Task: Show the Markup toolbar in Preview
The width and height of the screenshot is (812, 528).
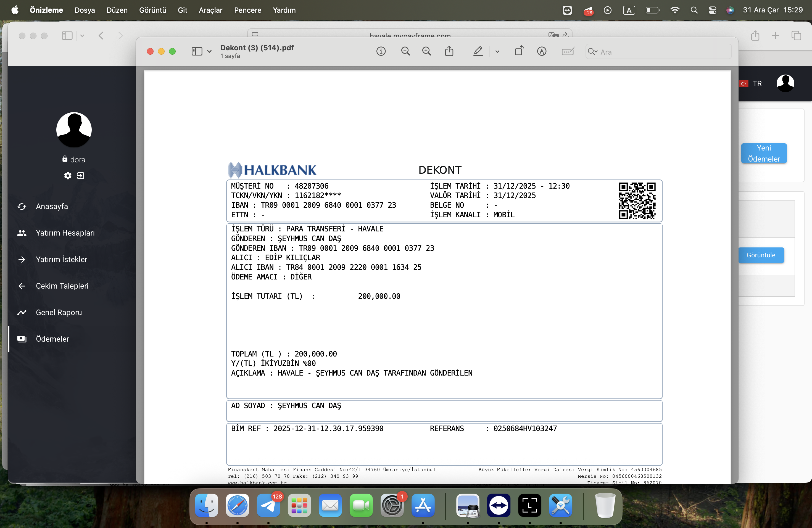Action: click(x=542, y=52)
